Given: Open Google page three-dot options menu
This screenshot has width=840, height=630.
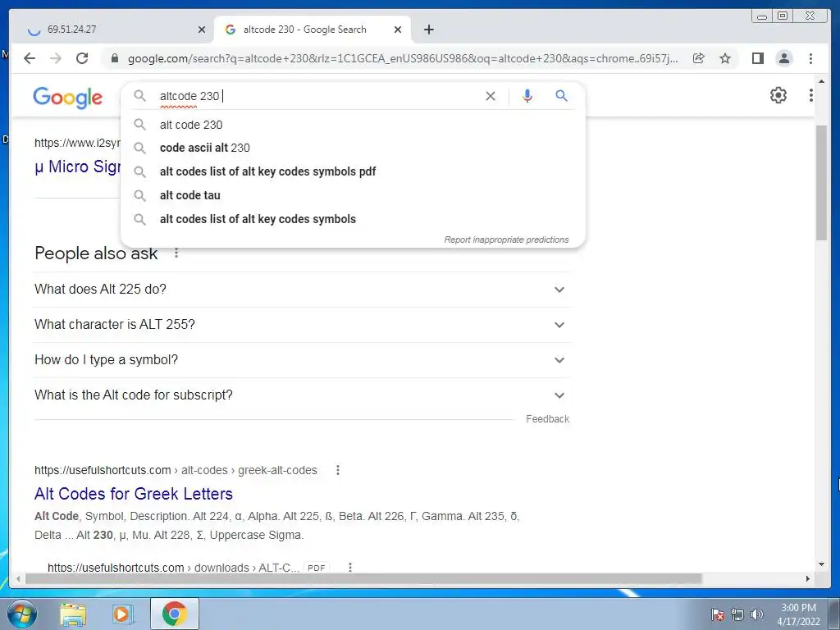Looking at the screenshot, I should pos(810,95).
